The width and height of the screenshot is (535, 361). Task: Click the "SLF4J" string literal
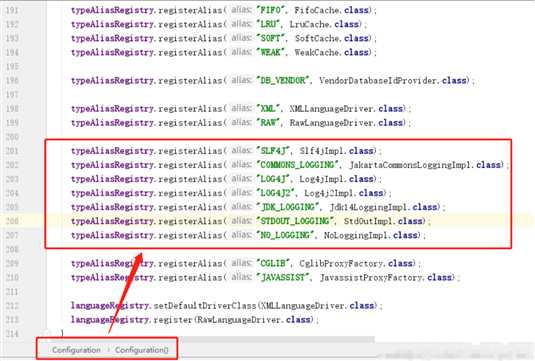(273, 151)
